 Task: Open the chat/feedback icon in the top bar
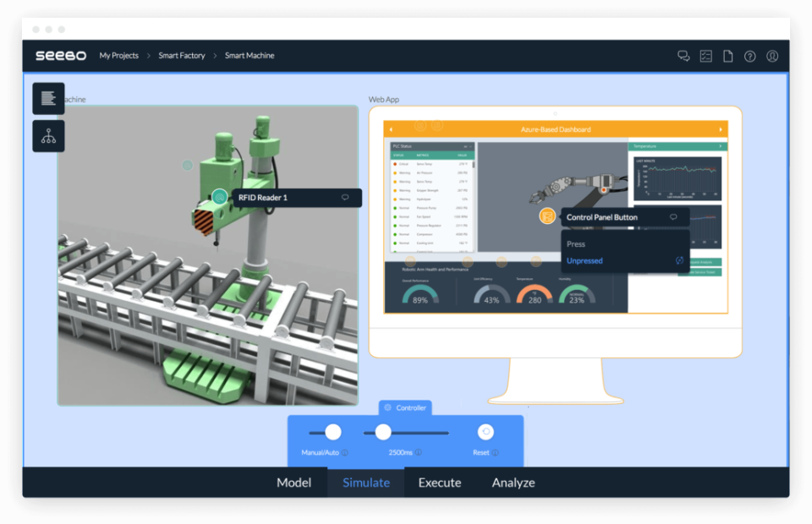pos(683,56)
